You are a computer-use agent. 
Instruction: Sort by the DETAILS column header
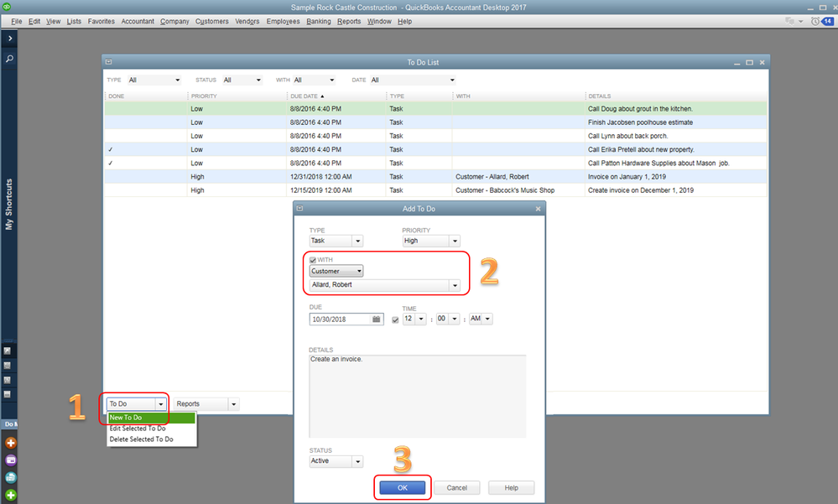coord(600,96)
